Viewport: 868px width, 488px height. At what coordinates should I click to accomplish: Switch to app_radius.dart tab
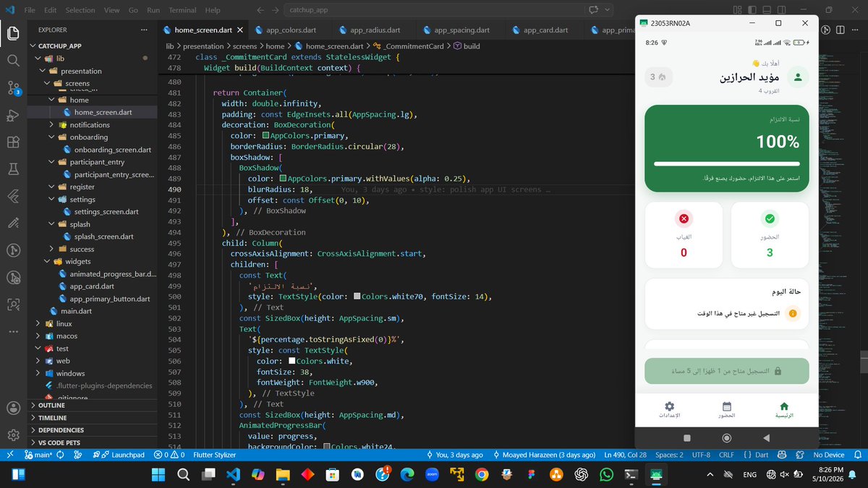pos(375,30)
